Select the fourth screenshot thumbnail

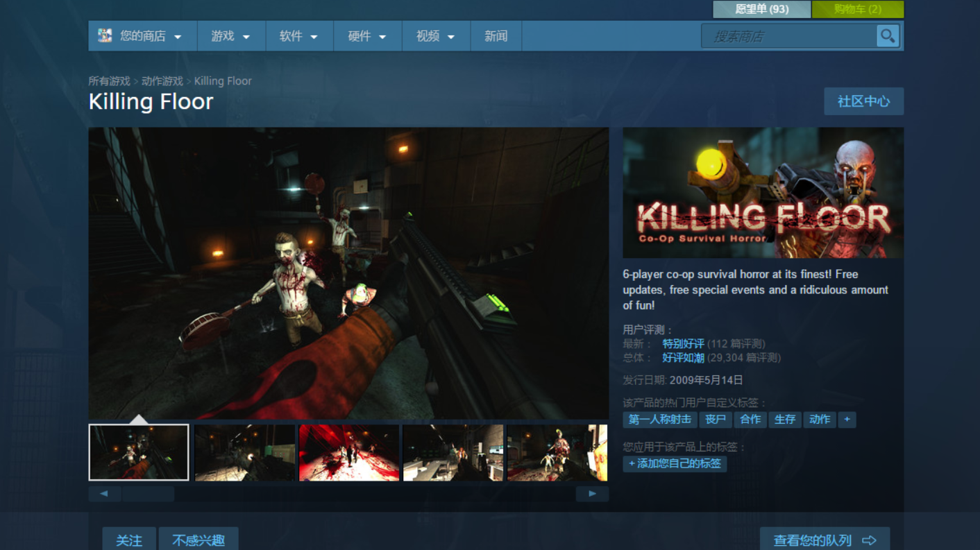[x=453, y=453]
